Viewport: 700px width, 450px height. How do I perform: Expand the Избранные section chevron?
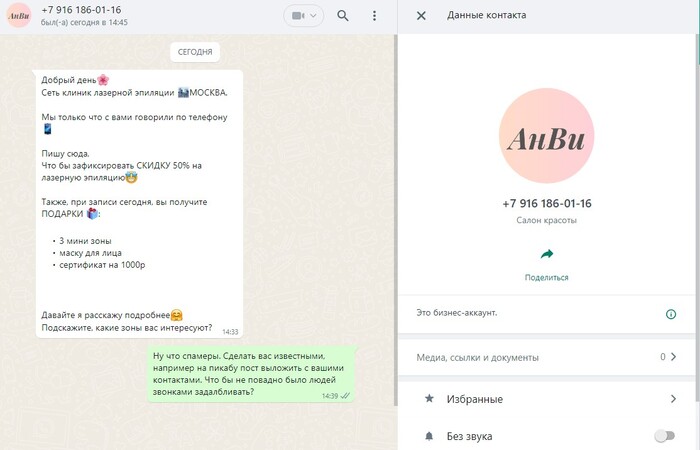click(673, 398)
